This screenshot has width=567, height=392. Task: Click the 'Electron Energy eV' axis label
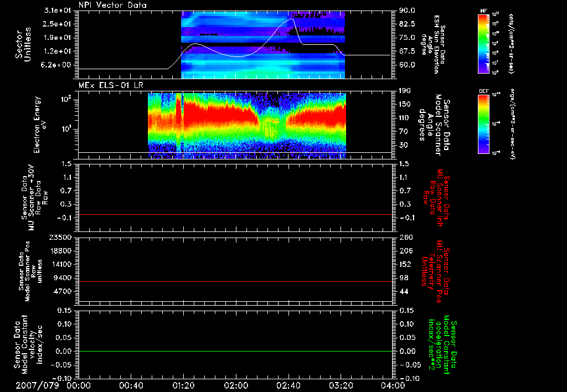click(40, 125)
